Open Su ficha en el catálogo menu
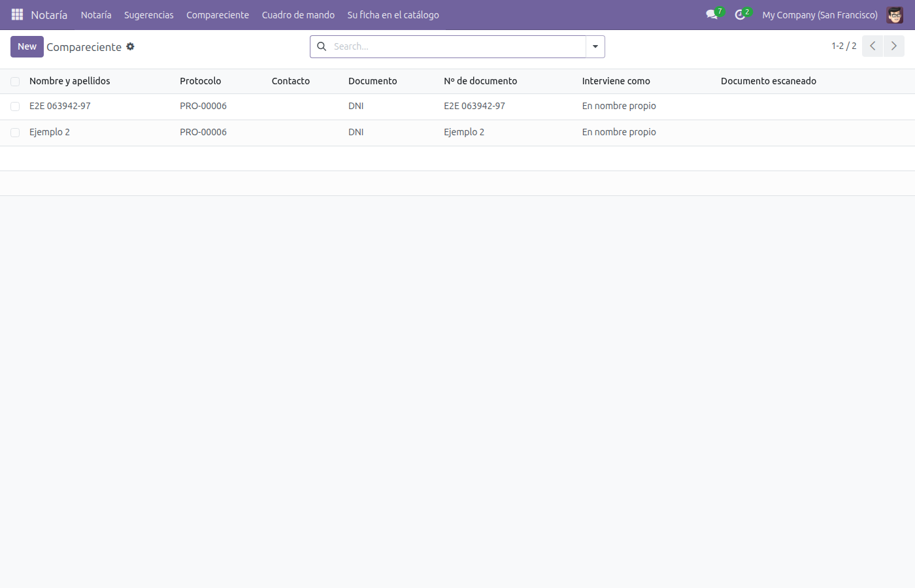 pyautogui.click(x=393, y=14)
